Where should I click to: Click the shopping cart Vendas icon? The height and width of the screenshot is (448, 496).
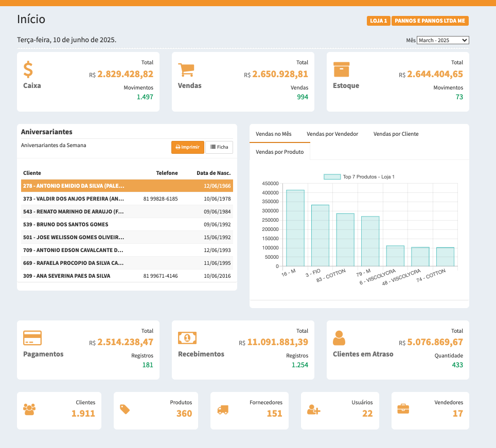[186, 70]
